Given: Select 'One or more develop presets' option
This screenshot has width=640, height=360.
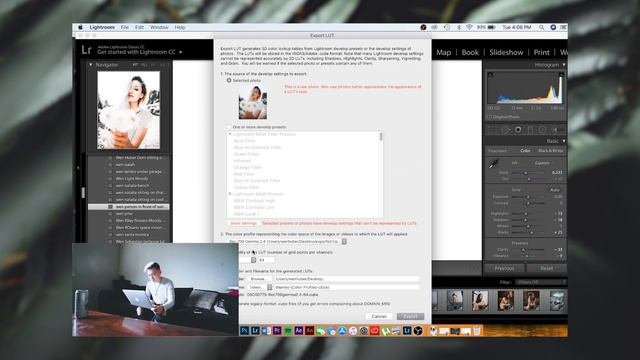Looking at the screenshot, I should [229, 127].
